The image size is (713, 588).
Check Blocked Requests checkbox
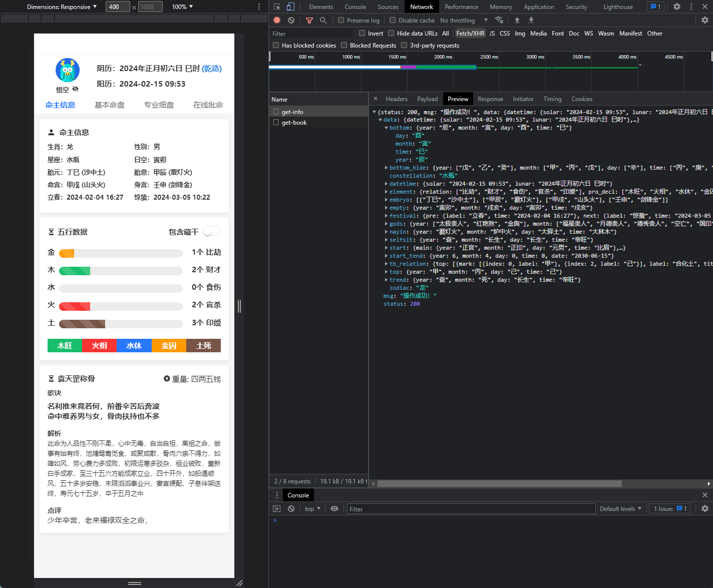click(x=344, y=45)
